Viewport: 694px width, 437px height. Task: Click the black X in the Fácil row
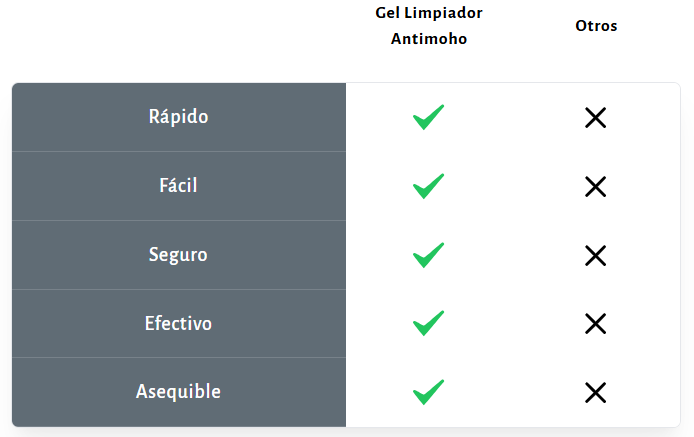(x=595, y=186)
